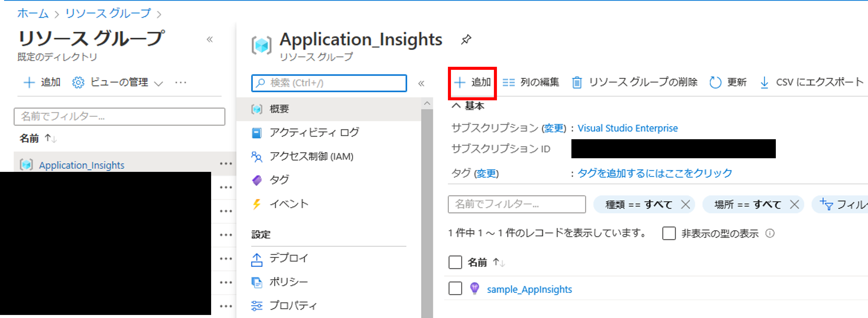The width and height of the screenshot is (868, 318).
Task: Click 変更 link beside サブスクリプション
Action: 554,128
